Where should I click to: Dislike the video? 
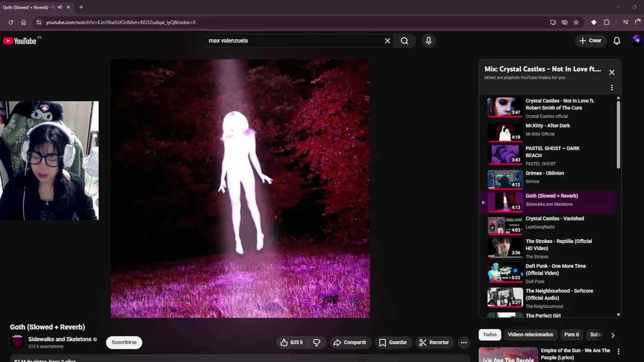(x=316, y=342)
